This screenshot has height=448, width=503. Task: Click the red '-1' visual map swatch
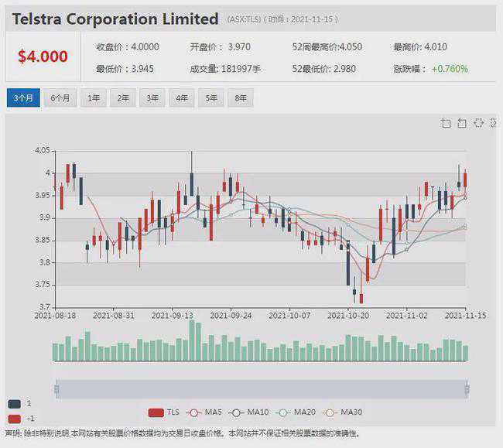15,419
